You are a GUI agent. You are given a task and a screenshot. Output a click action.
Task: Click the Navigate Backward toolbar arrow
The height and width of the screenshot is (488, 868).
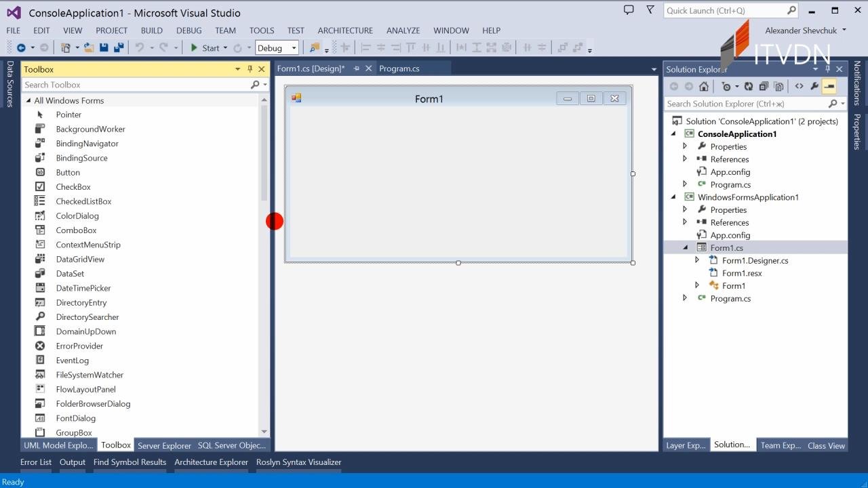pyautogui.click(x=21, y=47)
